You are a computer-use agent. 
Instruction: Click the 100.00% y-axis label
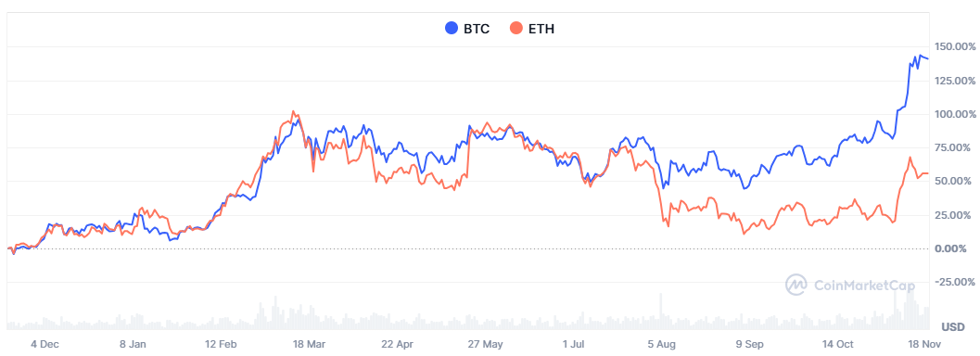pyautogui.click(x=954, y=114)
